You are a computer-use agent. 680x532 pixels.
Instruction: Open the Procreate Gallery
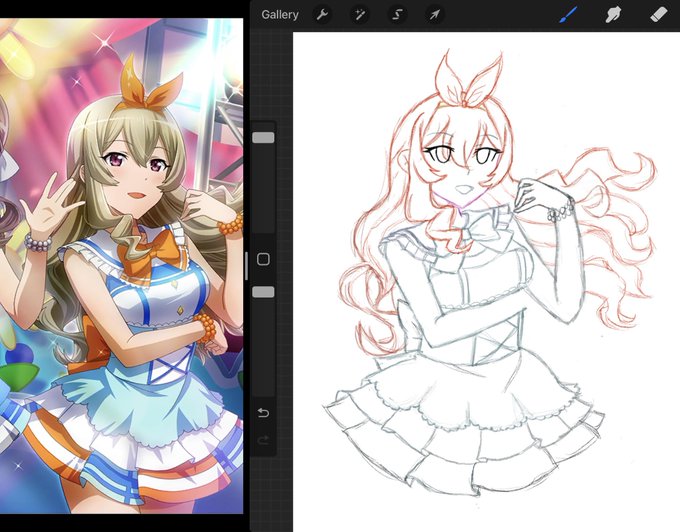(280, 15)
